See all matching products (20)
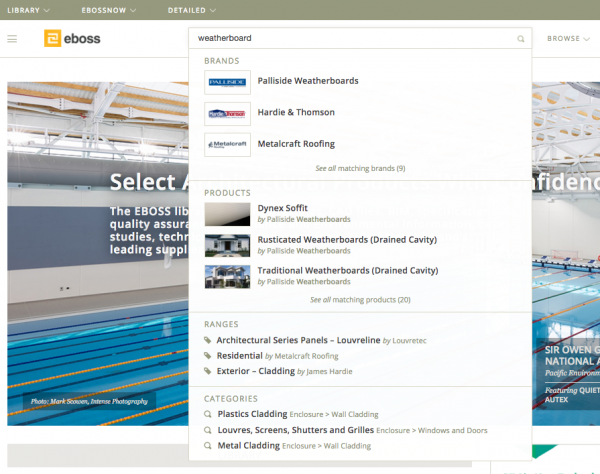 (360, 300)
